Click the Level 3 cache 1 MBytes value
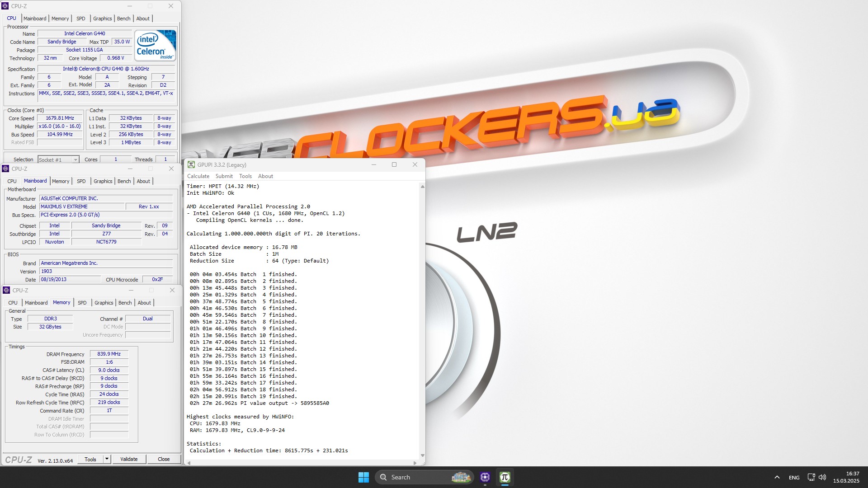Image resolution: width=868 pixels, height=488 pixels. [131, 142]
